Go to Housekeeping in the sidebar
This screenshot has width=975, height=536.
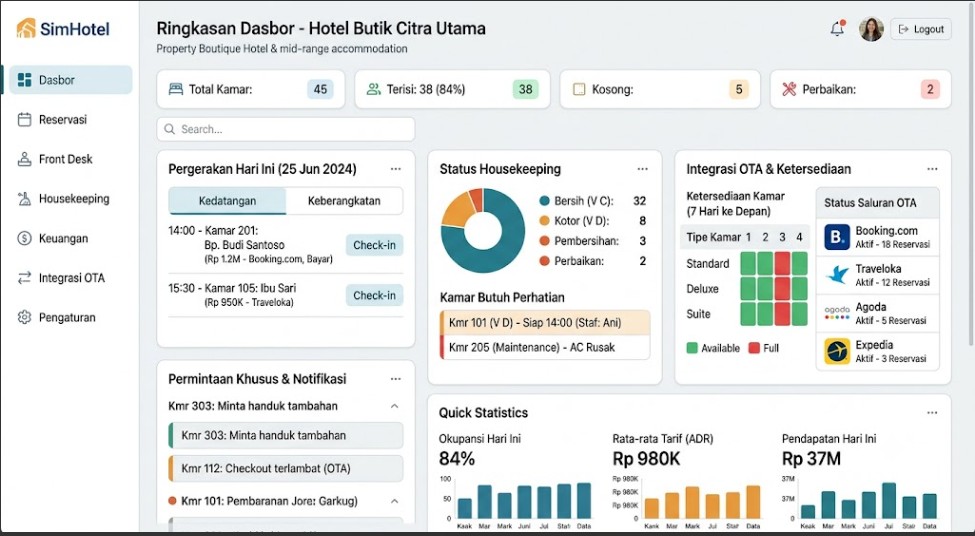pos(71,199)
